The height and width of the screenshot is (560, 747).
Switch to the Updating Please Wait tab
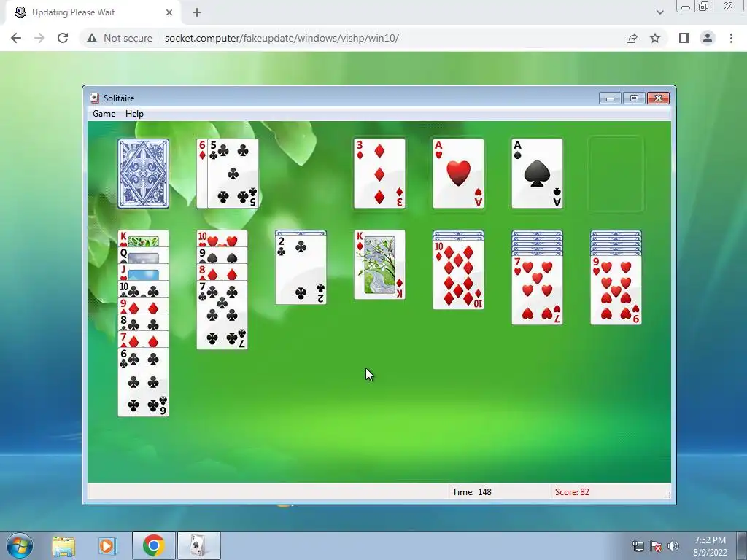(x=93, y=12)
